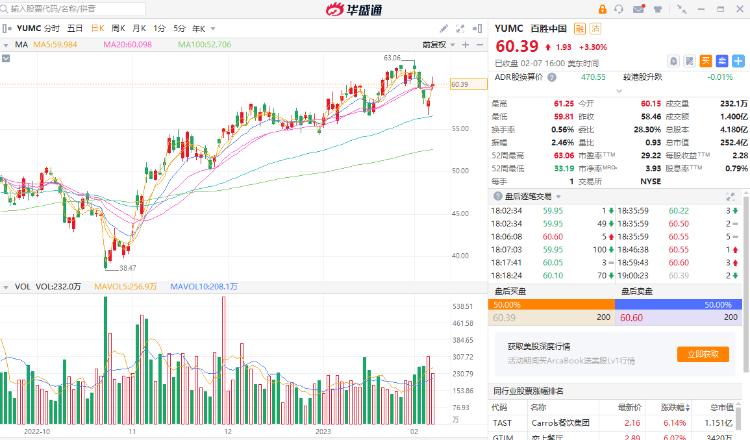Add YUMC to watchlist plus button

(x=738, y=61)
